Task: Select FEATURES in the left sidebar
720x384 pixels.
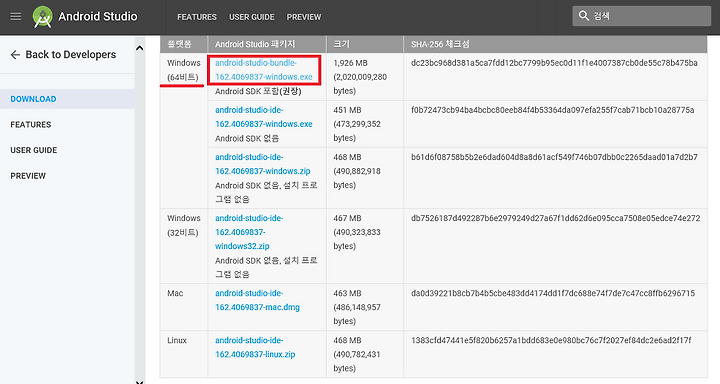Action: pos(31,124)
